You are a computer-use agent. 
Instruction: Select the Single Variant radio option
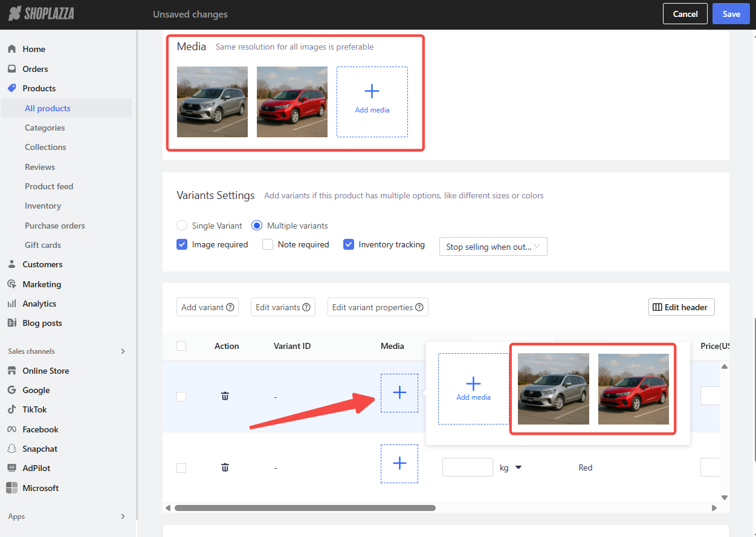point(182,226)
